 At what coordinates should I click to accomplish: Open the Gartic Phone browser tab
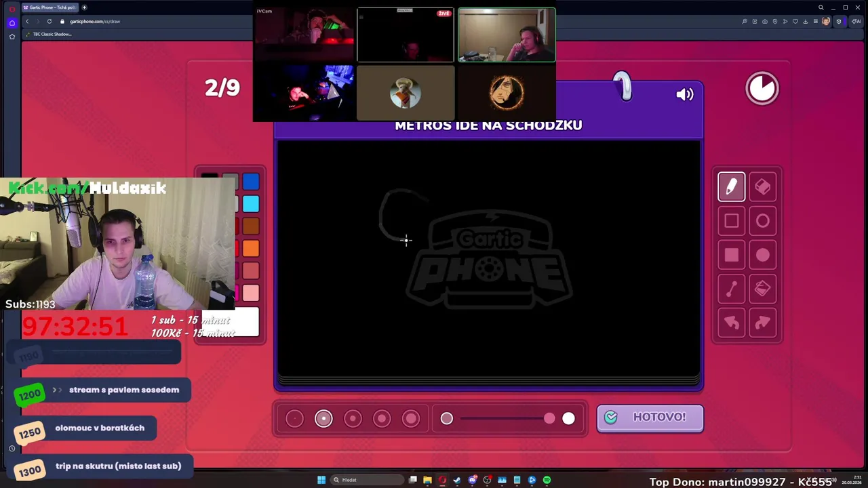(x=50, y=7)
